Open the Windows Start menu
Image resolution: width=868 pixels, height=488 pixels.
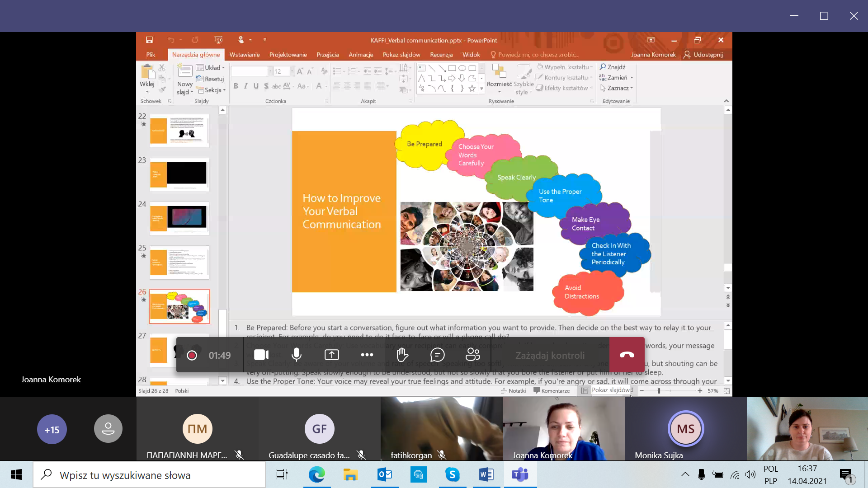click(x=16, y=474)
